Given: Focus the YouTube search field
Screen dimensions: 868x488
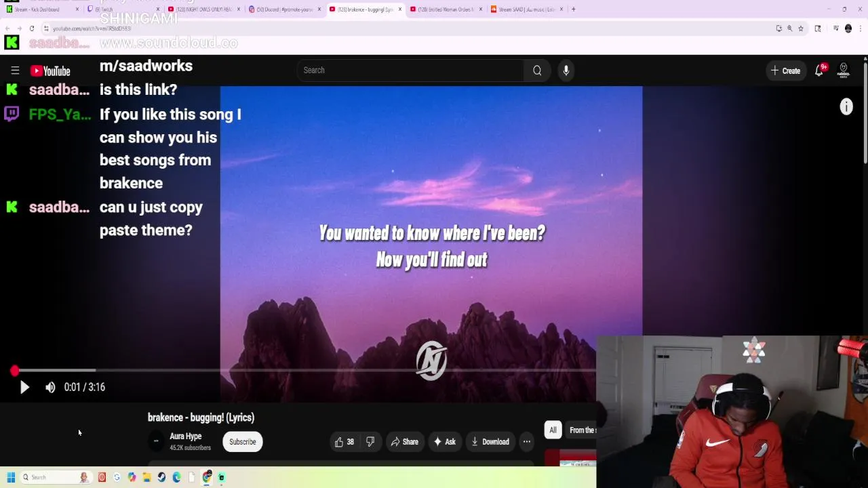Looking at the screenshot, I should pos(410,70).
